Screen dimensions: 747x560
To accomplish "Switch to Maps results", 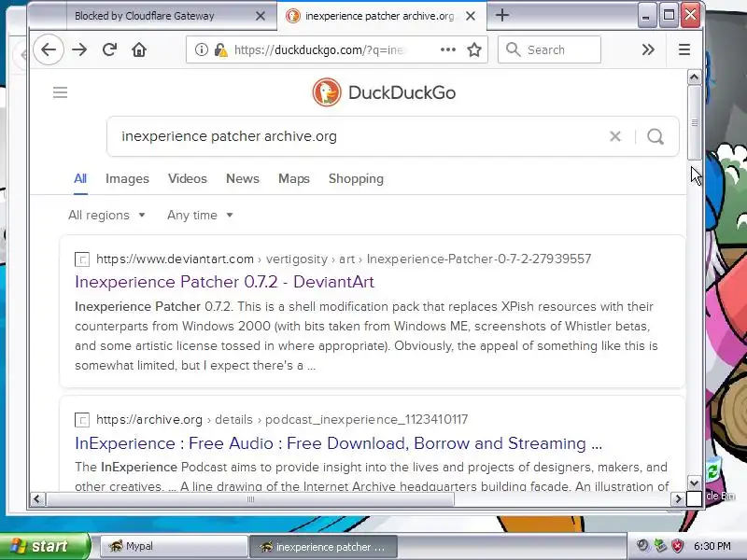I will 294,178.
